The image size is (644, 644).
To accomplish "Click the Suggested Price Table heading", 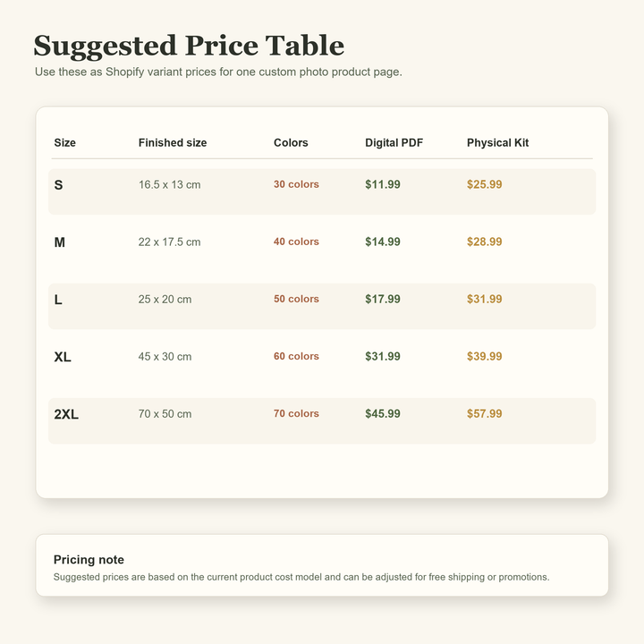I will pyautogui.click(x=189, y=46).
